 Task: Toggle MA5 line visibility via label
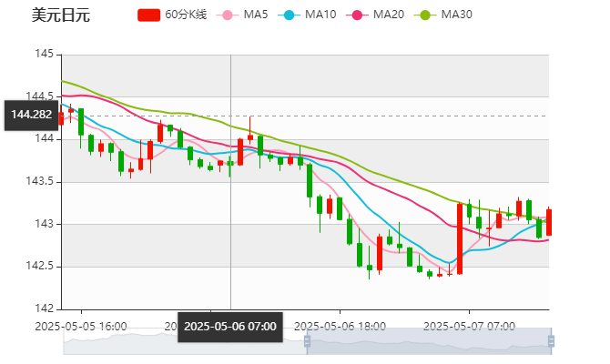tap(255, 15)
